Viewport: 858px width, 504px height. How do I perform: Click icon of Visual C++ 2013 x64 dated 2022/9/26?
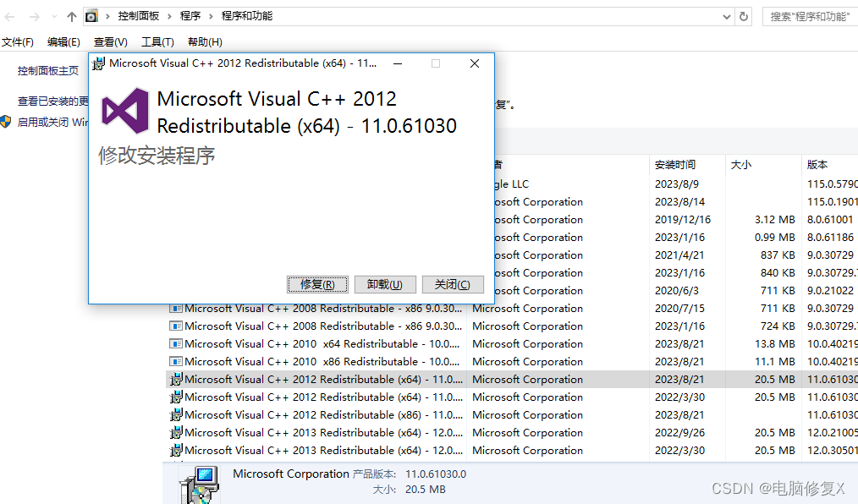pos(176,432)
